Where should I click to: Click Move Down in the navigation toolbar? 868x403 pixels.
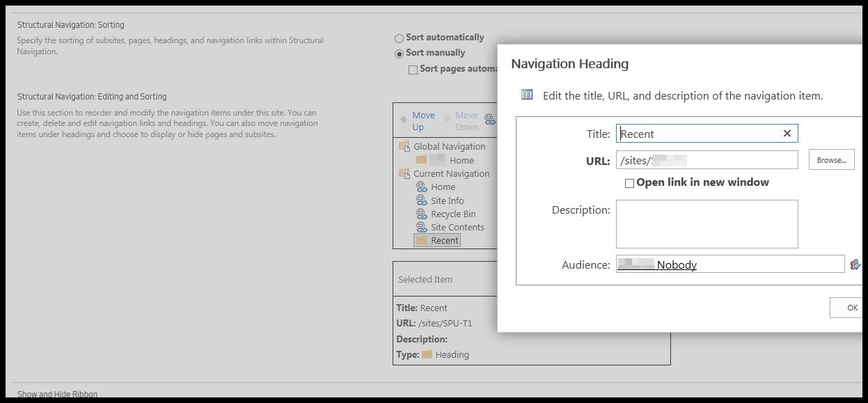467,120
